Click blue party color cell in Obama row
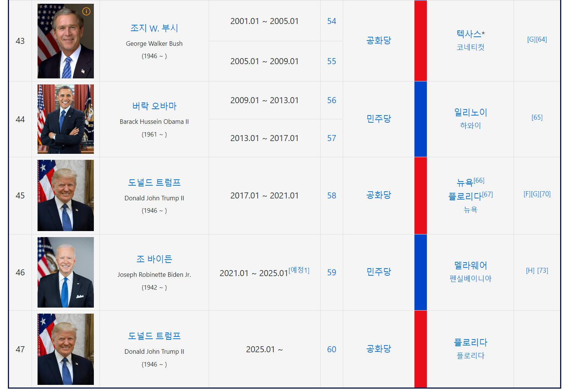This screenshot has height=392, width=568. pos(420,119)
